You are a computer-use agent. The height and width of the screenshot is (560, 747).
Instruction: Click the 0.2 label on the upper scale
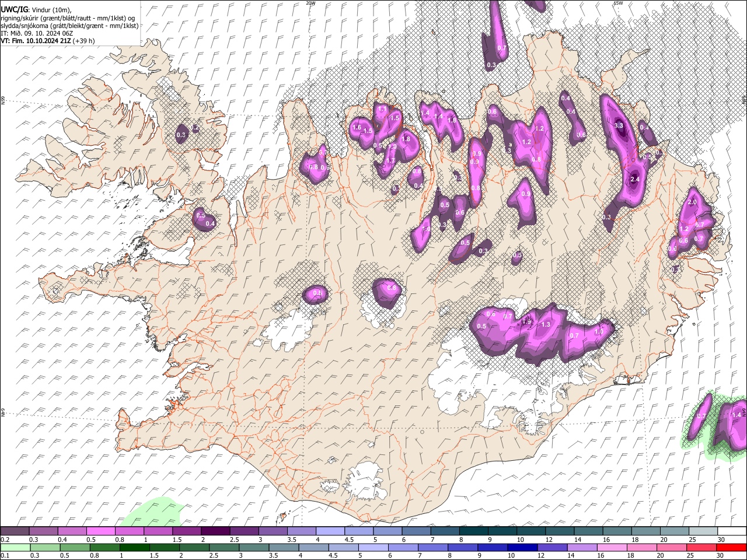pos(5,540)
